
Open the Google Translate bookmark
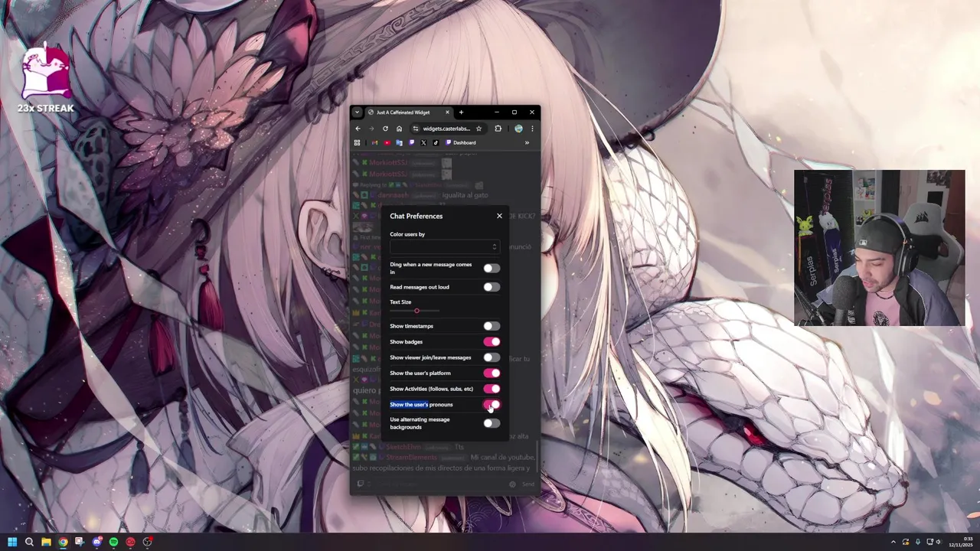399,143
